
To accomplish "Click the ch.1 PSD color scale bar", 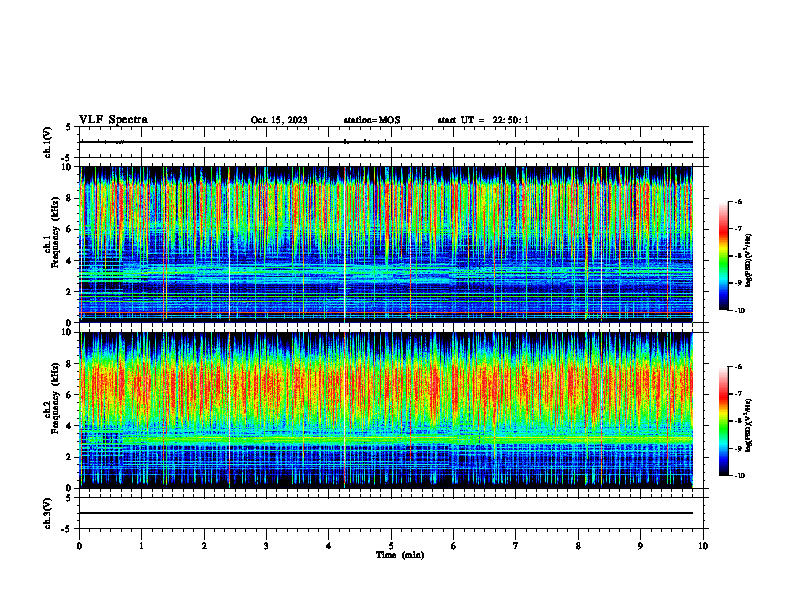I will (x=723, y=256).
